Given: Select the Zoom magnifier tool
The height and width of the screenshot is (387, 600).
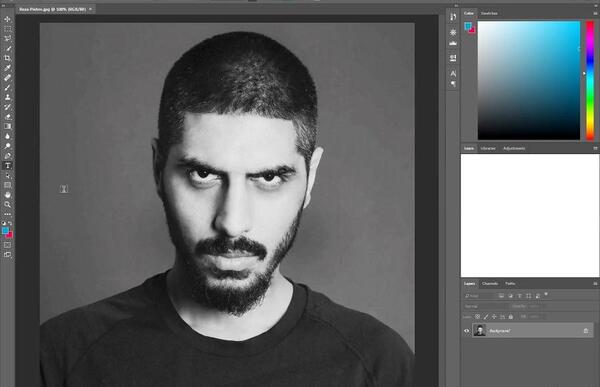Looking at the screenshot, I should (x=8, y=205).
